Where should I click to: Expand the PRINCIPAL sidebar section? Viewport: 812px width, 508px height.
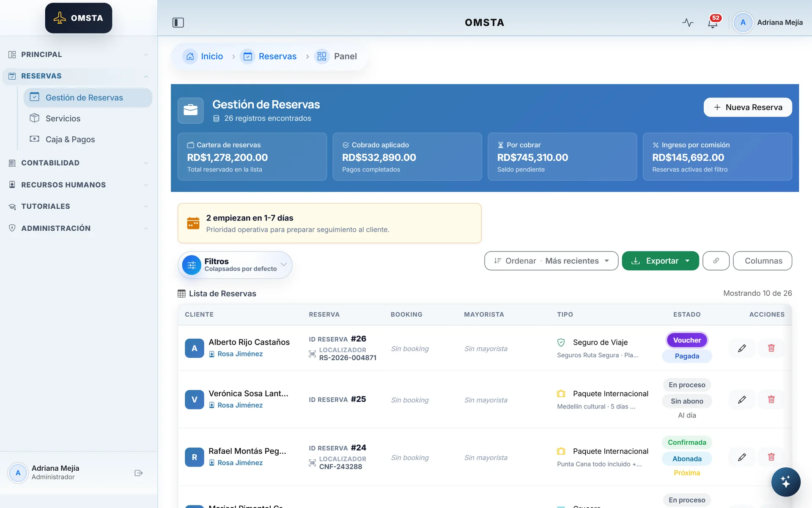[79, 55]
